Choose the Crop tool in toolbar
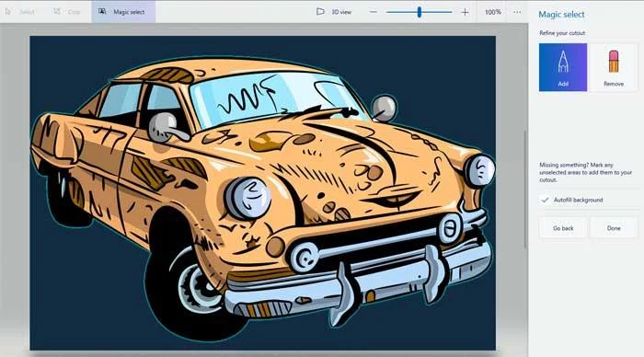This screenshot has height=357, width=644. click(67, 12)
